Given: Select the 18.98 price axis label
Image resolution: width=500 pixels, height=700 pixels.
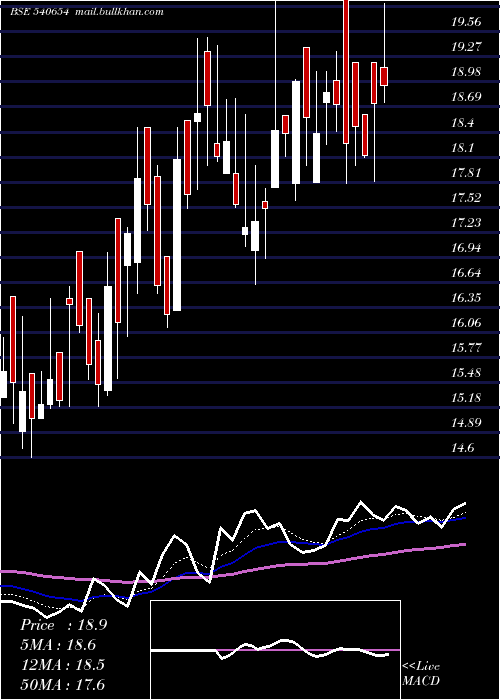Looking at the screenshot, I should [x=466, y=72].
